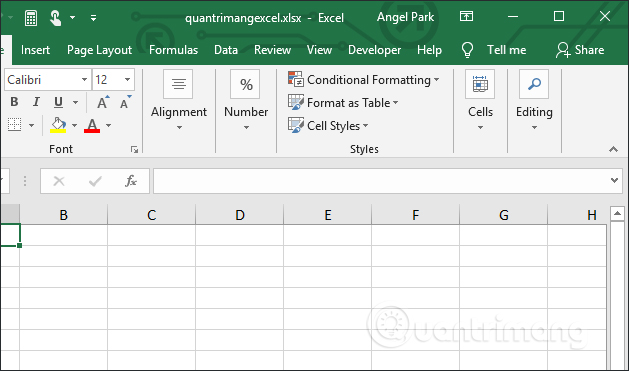The height and width of the screenshot is (371, 629).
Task: Open the borders dropdown arrow
Action: click(x=32, y=126)
